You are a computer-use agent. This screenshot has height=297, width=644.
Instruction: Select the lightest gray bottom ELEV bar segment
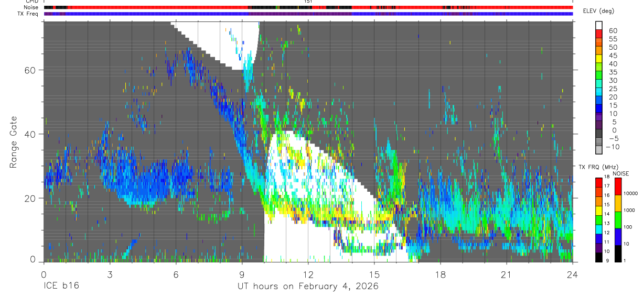pyautogui.click(x=599, y=149)
